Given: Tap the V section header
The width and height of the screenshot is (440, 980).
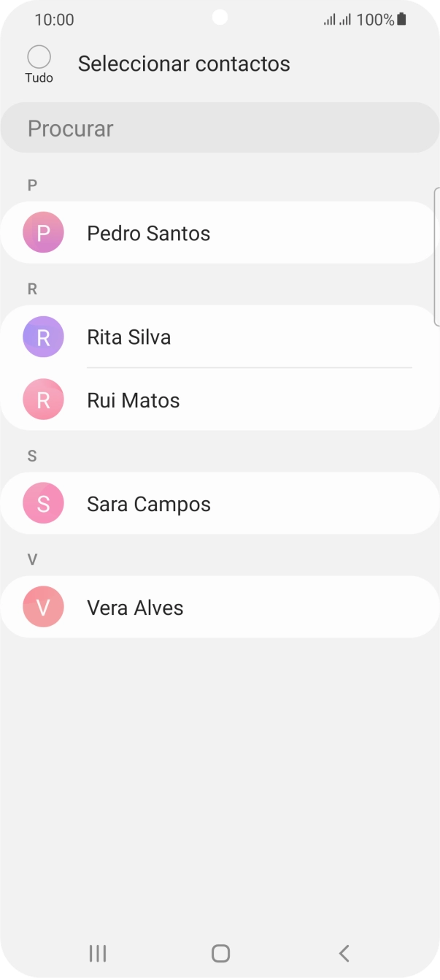Looking at the screenshot, I should (31, 559).
